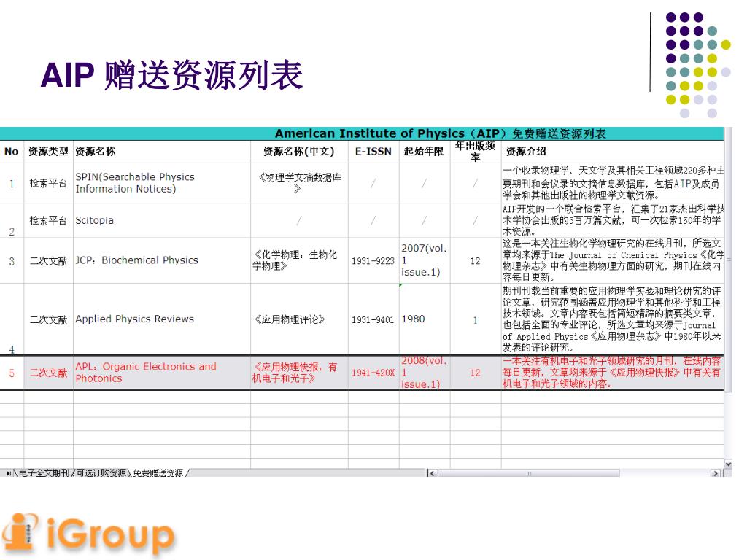
Task: Click the 二次文献 cell in Applied Physics Reviews row
Action: pyautogui.click(x=48, y=319)
